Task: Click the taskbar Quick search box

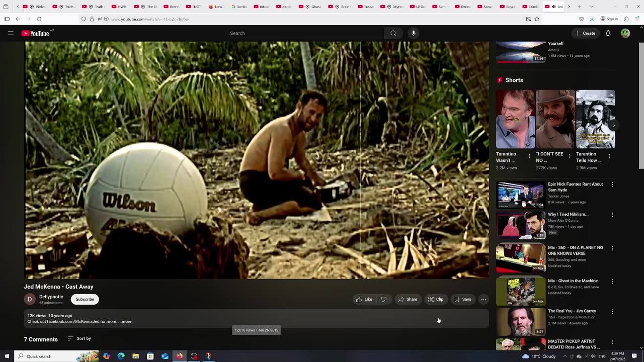Action: (56, 356)
